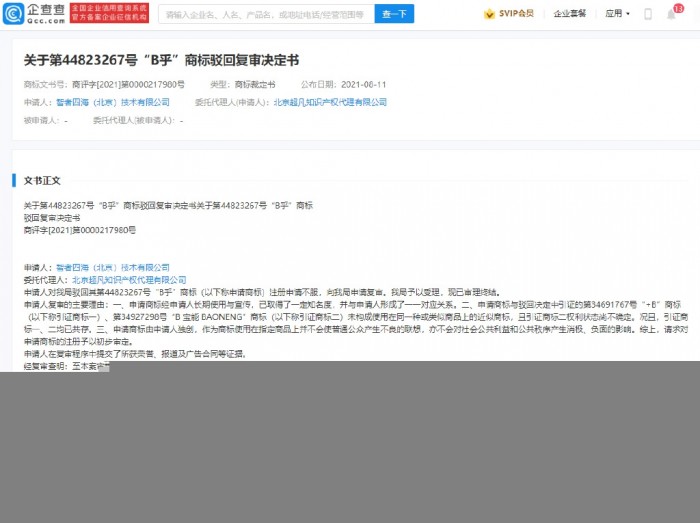Select the body line 商评字[2021]第0000217980号
This screenshot has height=523, width=700.
(80, 230)
